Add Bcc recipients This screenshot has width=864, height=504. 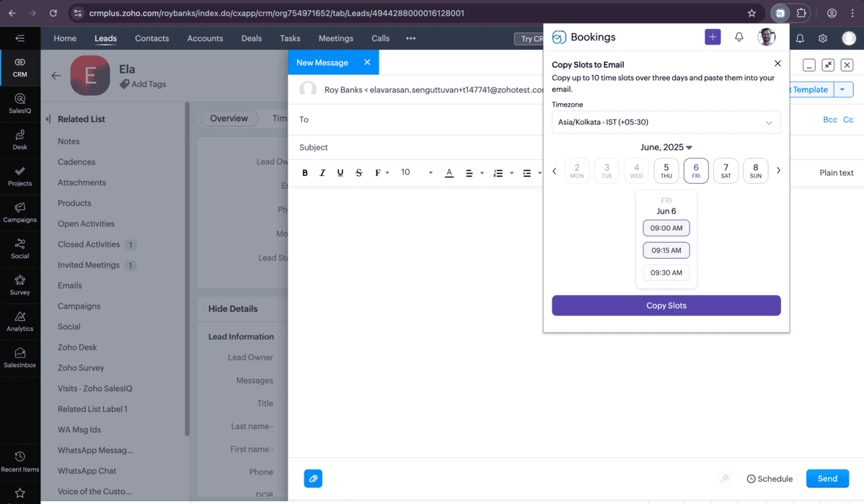(x=830, y=120)
